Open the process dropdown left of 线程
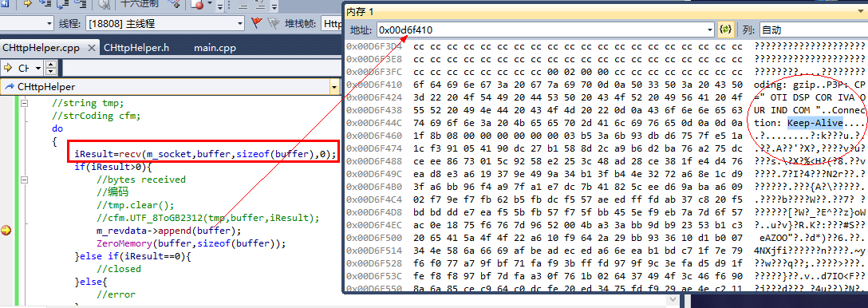 (x=49, y=23)
